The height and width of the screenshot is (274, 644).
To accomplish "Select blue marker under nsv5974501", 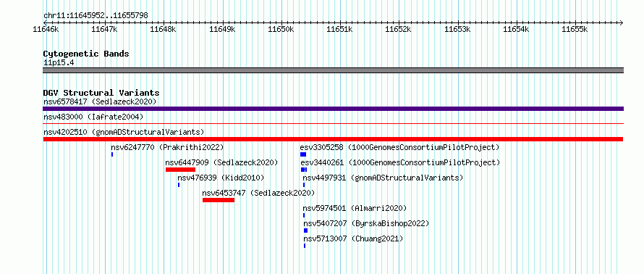I will (x=304, y=215).
